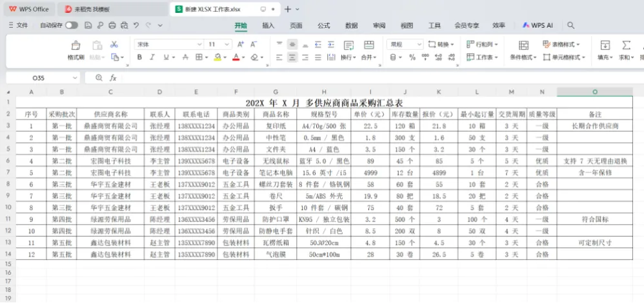644x303 pixels.
Task: Open the 插入 ribbon tab
Action: point(268,25)
